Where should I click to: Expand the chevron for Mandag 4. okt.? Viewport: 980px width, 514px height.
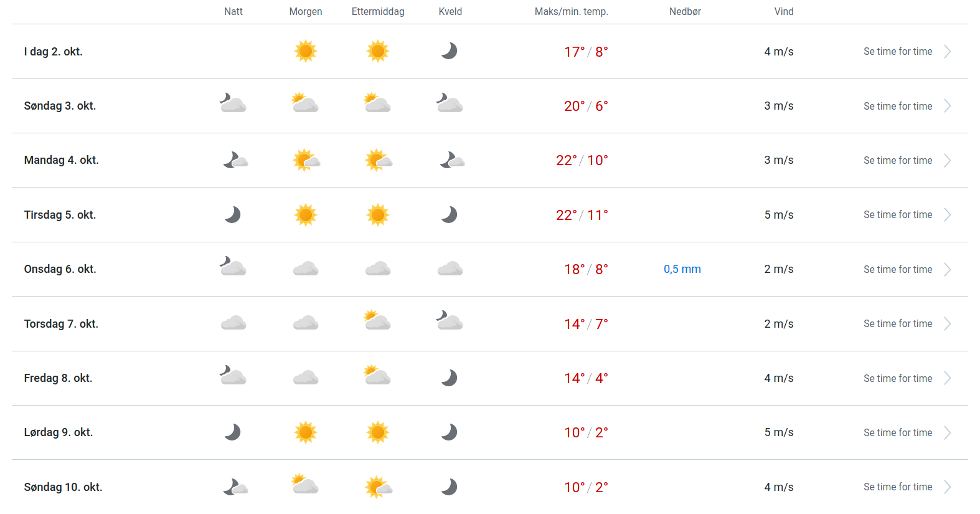click(x=947, y=161)
